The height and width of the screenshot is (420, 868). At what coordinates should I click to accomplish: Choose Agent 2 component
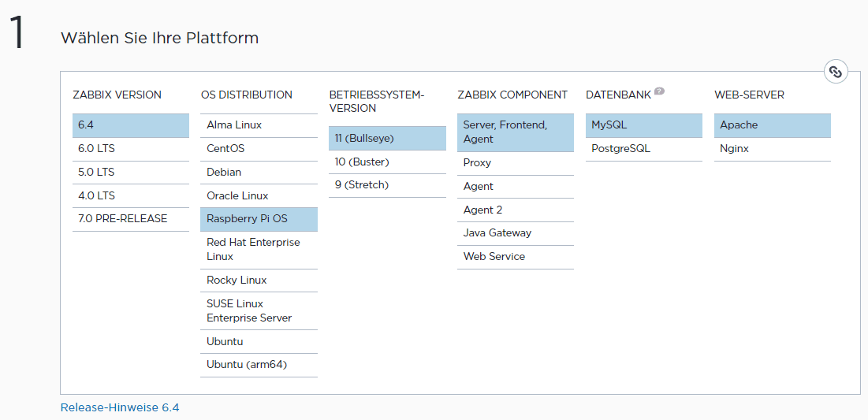[515, 210]
